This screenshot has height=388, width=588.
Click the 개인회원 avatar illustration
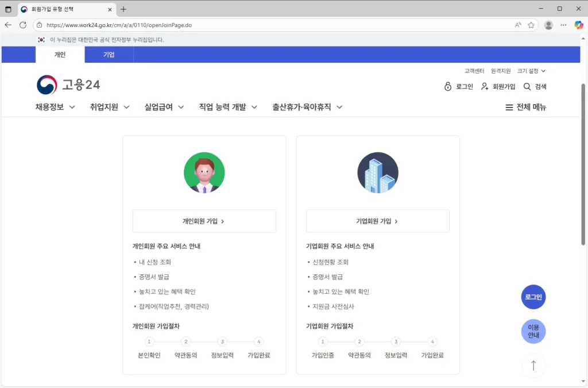point(204,172)
